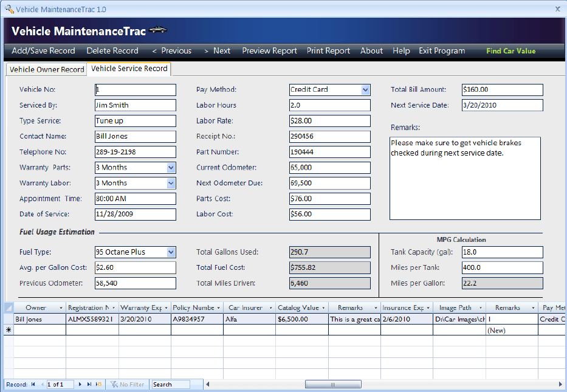The height and width of the screenshot is (392, 567).
Task: Switch to the Vehicle Owner Record tab
Action: 46,69
